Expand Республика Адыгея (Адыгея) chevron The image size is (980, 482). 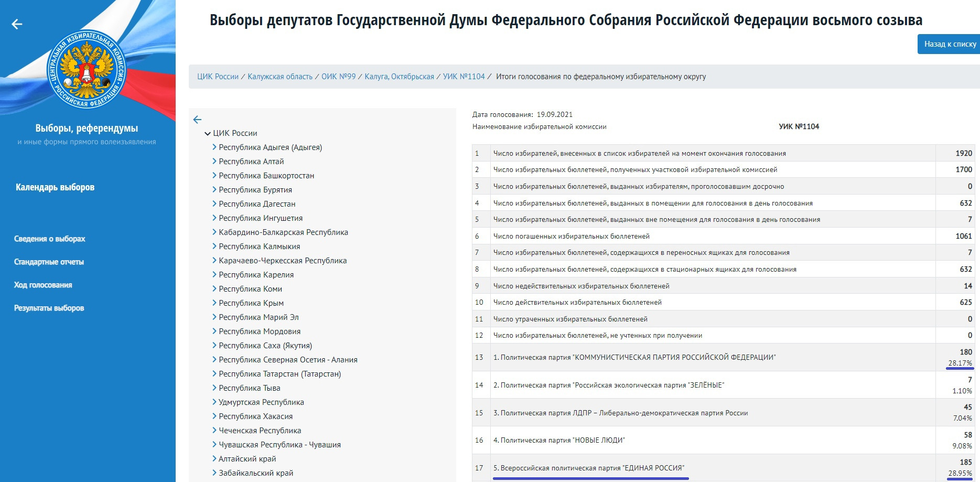214,147
